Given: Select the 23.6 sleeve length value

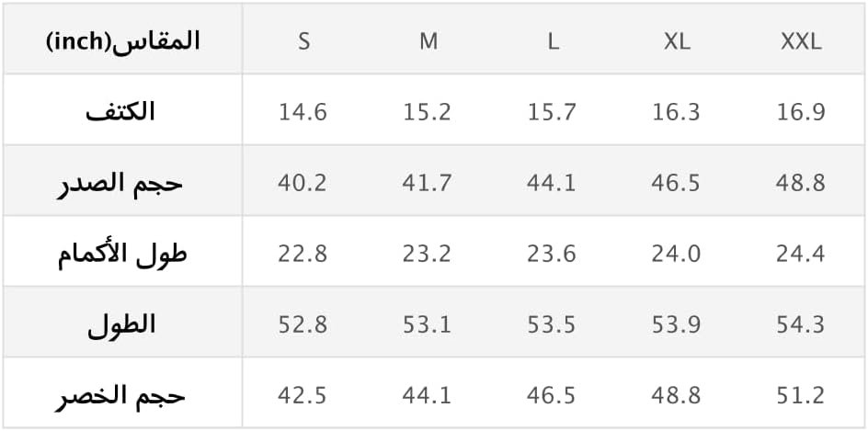Looking at the screenshot, I should (552, 254).
